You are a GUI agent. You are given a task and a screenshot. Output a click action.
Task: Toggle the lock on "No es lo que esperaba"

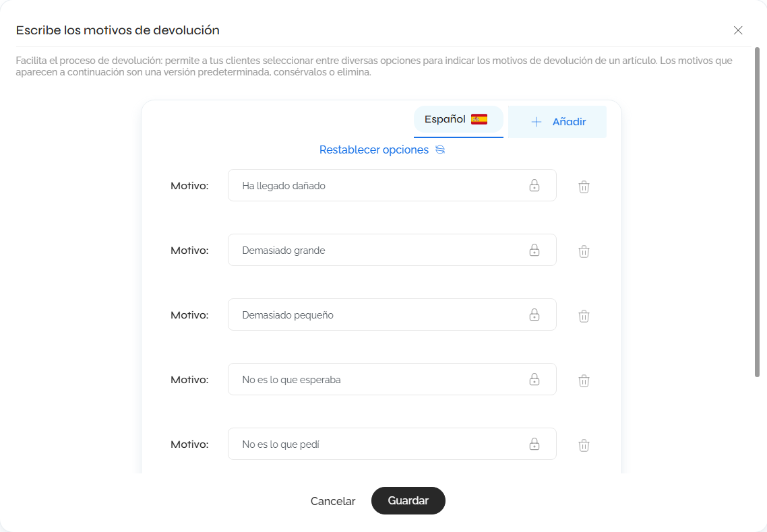534,379
